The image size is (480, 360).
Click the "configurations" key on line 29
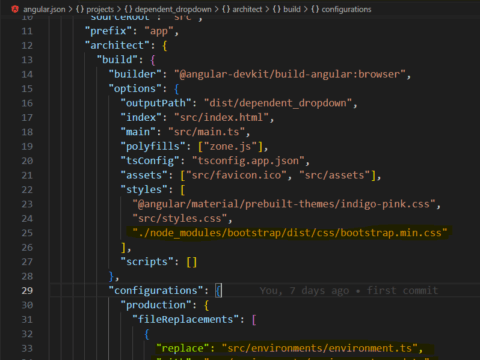156,291
